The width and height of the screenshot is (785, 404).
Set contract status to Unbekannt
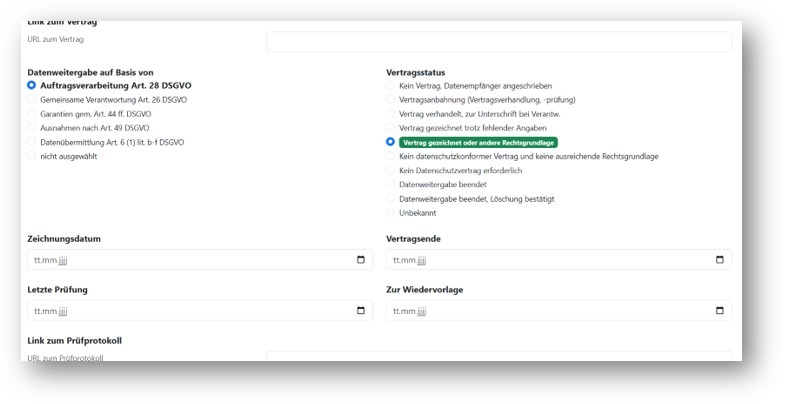click(391, 213)
